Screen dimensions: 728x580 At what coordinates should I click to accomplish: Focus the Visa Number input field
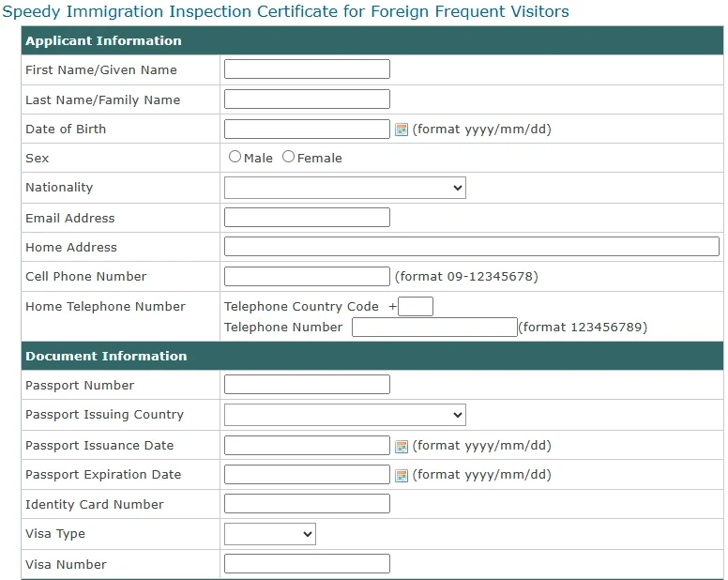point(307,564)
